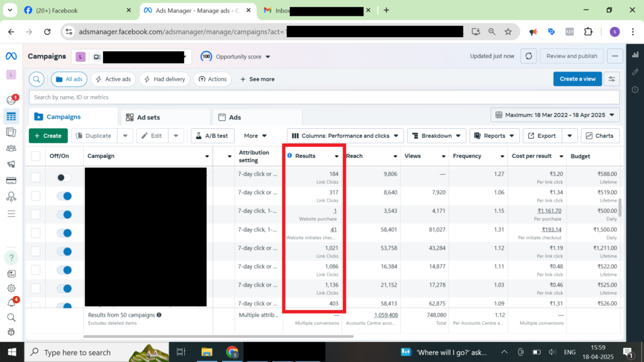Click the green Create button

tap(48, 136)
